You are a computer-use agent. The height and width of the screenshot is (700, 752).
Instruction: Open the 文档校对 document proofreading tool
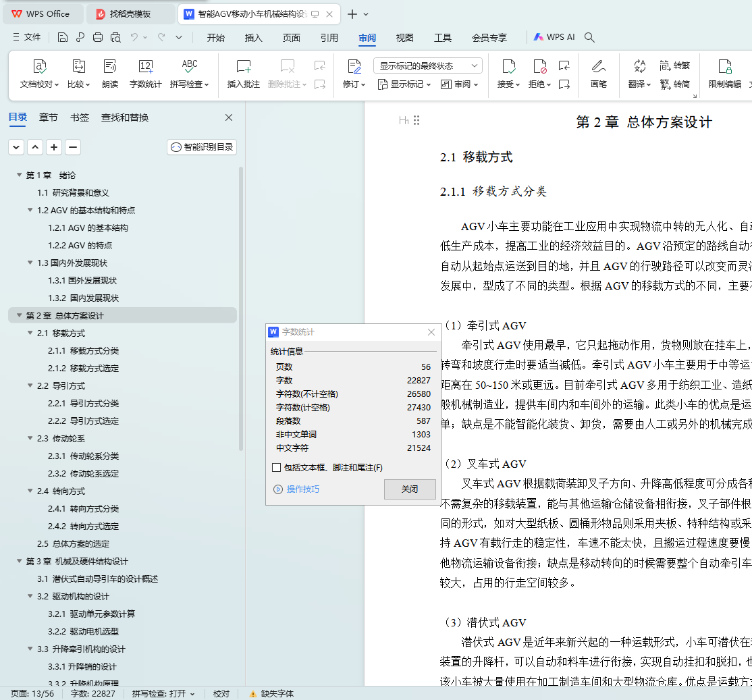pos(39,74)
